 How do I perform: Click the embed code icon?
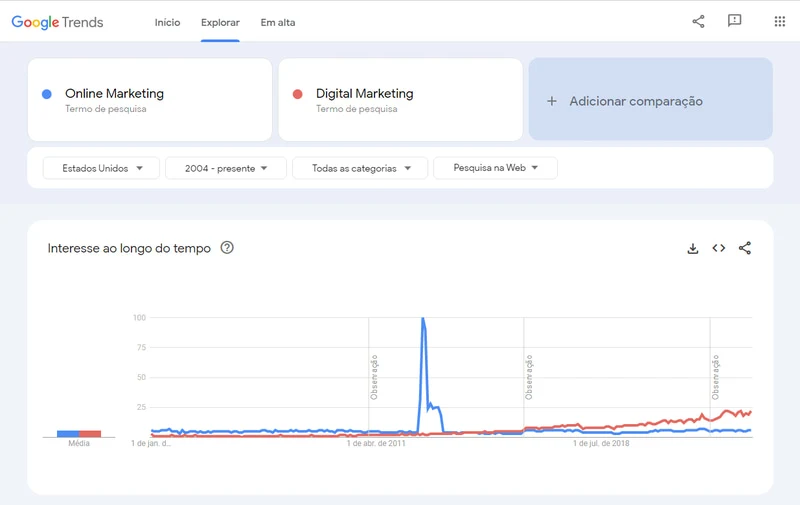pos(719,248)
